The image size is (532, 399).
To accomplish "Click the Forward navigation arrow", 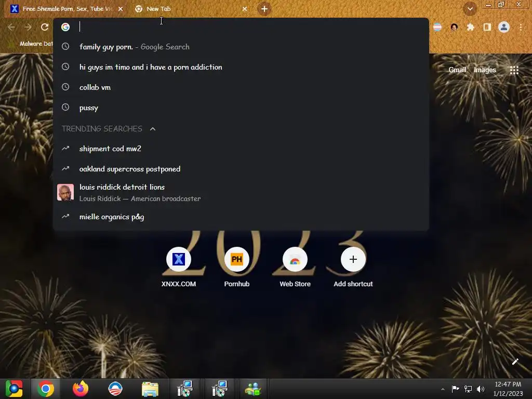I will coord(28,27).
